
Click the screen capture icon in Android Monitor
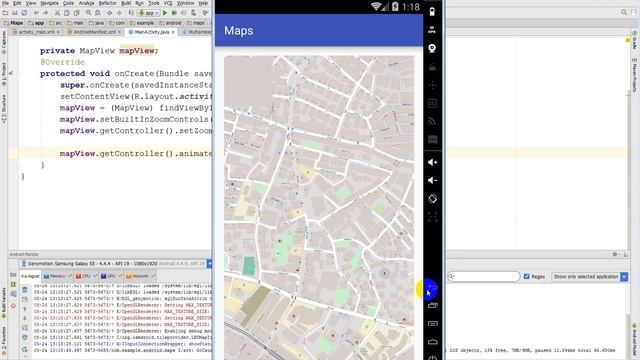13,275
